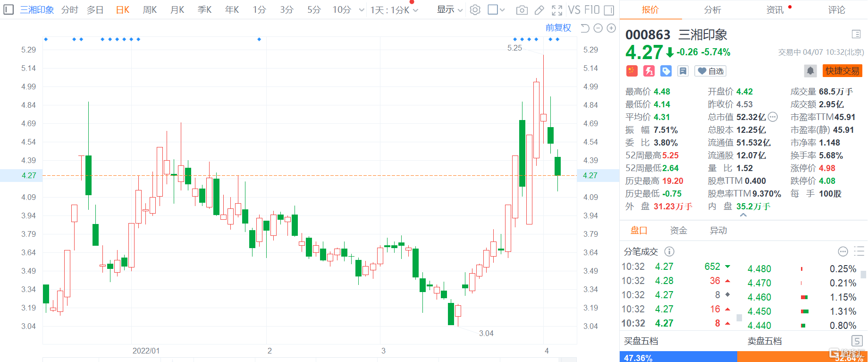The height and width of the screenshot is (362, 868).
Task: Switch to the 资金 tab
Action: (679, 231)
